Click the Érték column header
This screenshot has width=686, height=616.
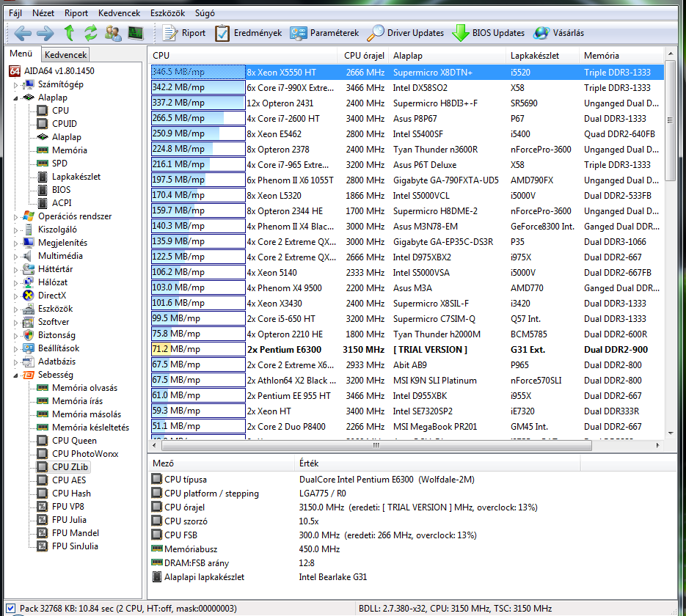click(437, 463)
